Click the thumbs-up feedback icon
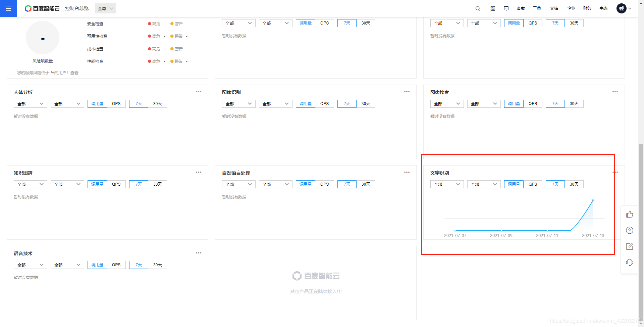644x327 pixels. click(630, 214)
